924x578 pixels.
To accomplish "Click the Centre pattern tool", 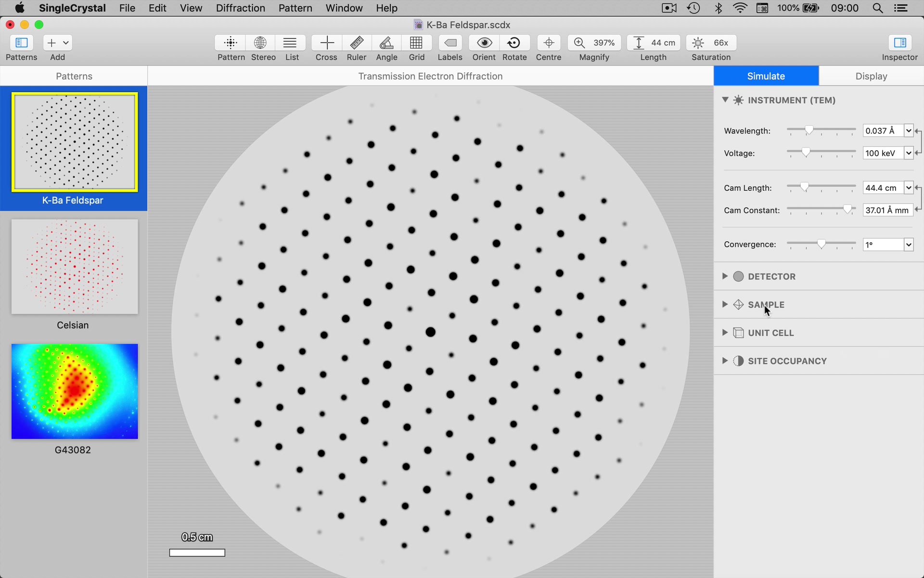I will [x=549, y=47].
